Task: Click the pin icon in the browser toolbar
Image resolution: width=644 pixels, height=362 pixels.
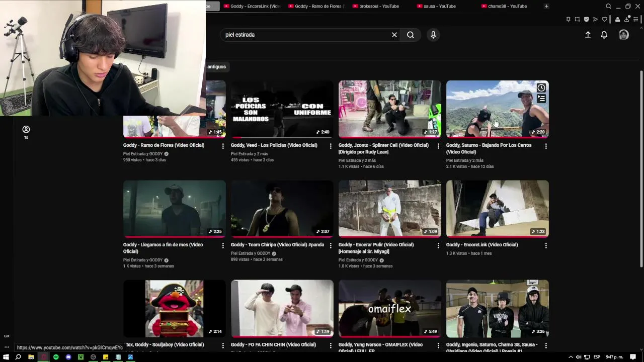Action: pos(568,19)
